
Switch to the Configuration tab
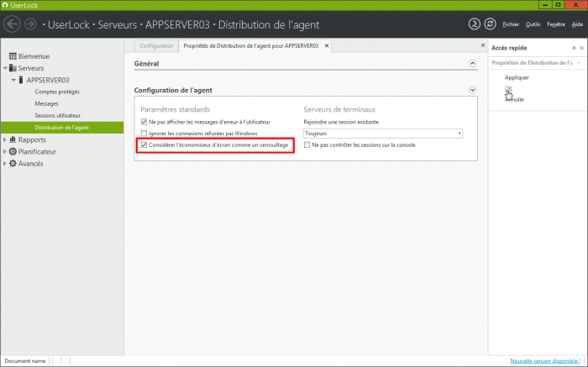click(156, 45)
